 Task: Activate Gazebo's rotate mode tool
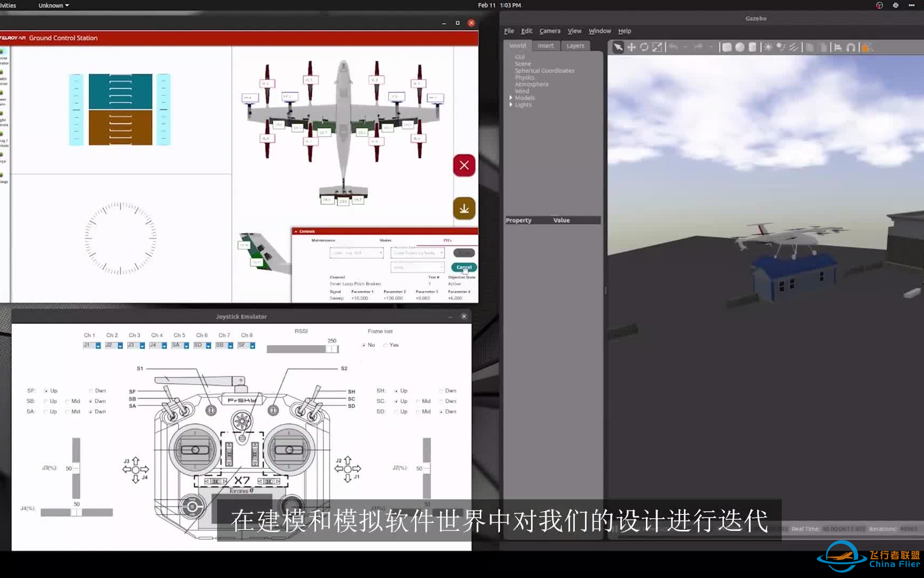coord(644,47)
